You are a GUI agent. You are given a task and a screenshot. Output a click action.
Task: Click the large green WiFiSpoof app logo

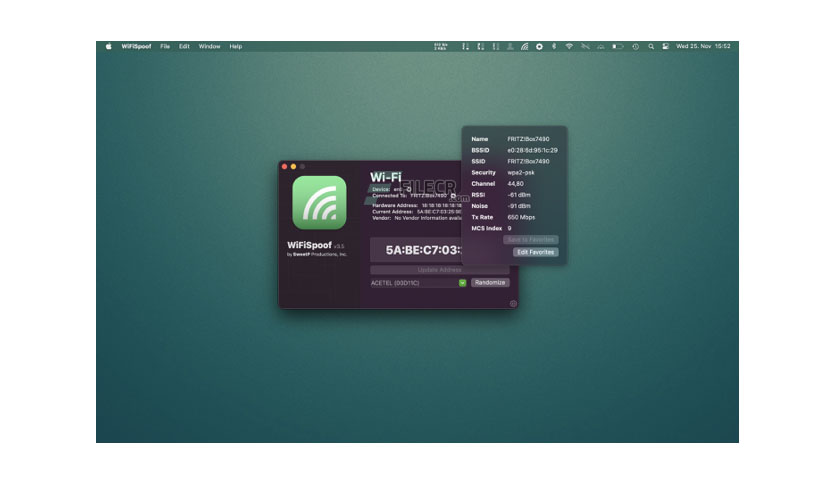pyautogui.click(x=319, y=203)
